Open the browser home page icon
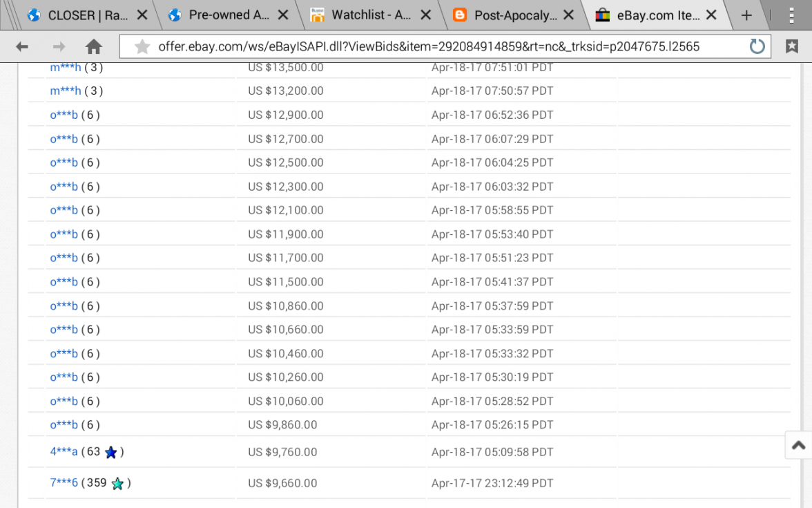This screenshot has height=508, width=812. [93, 46]
